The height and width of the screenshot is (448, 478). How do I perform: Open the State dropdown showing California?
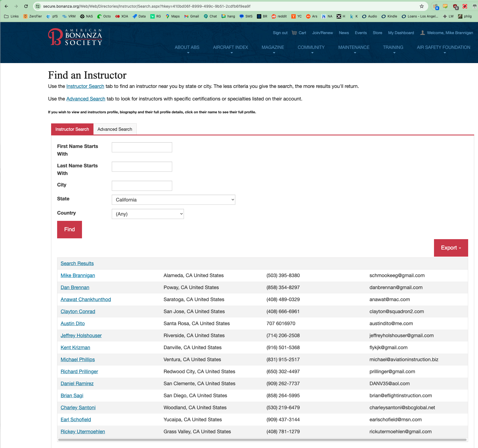[x=173, y=200]
